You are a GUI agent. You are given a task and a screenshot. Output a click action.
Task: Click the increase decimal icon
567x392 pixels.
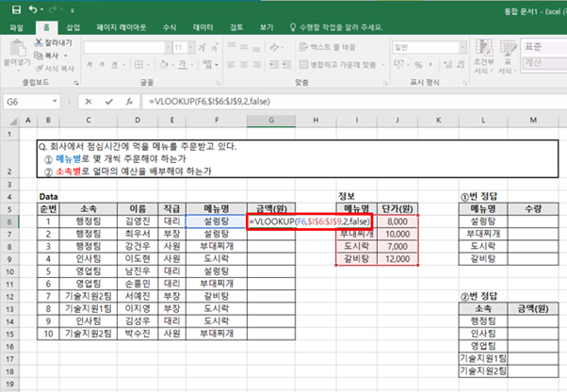point(448,65)
